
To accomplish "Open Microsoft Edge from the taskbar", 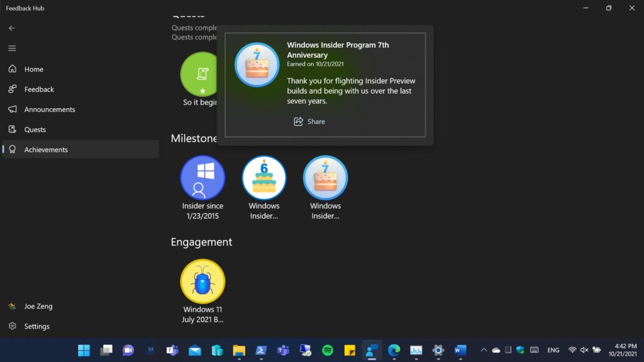I will pos(394,350).
